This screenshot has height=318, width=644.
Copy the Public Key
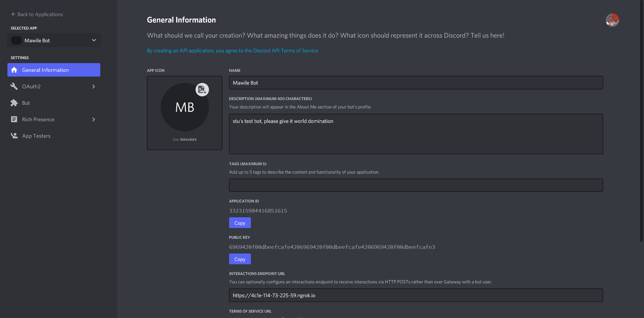tap(240, 259)
